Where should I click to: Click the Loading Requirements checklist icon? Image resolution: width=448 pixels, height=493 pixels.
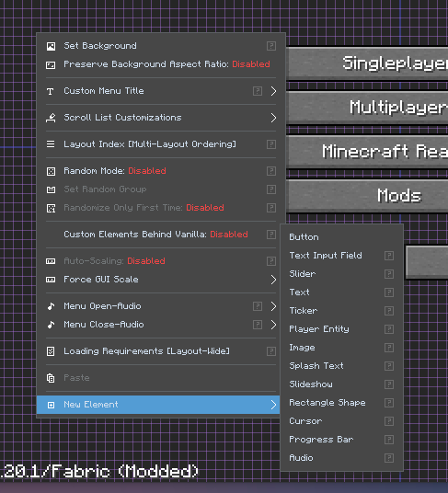[x=51, y=351]
